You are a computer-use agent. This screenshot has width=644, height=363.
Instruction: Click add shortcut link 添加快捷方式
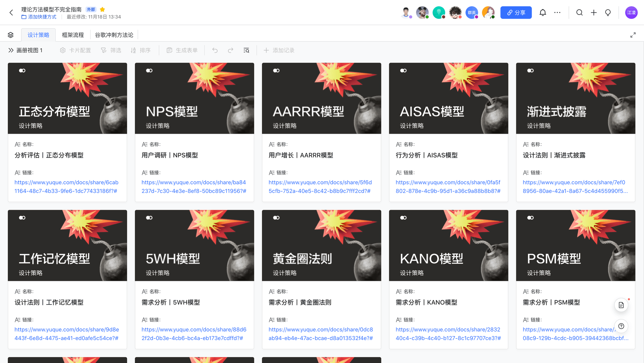39,17
